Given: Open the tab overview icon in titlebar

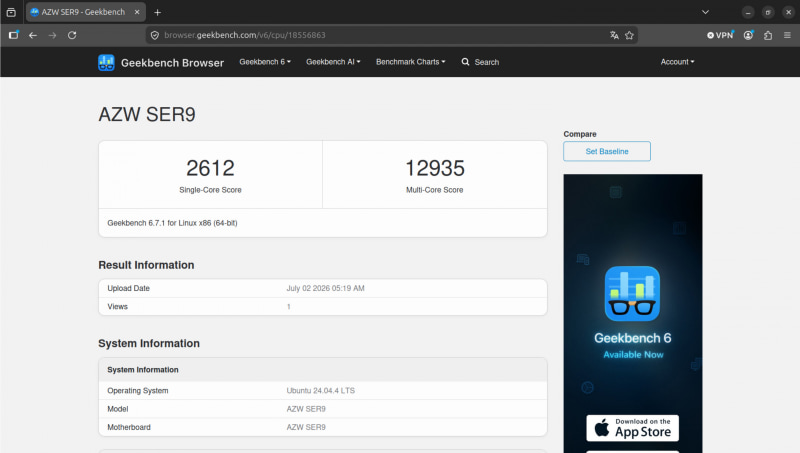Looking at the screenshot, I should 11,12.
